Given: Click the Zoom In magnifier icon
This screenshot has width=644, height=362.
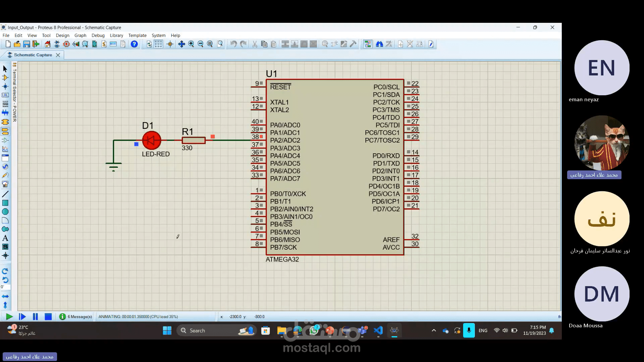Looking at the screenshot, I should tap(191, 44).
